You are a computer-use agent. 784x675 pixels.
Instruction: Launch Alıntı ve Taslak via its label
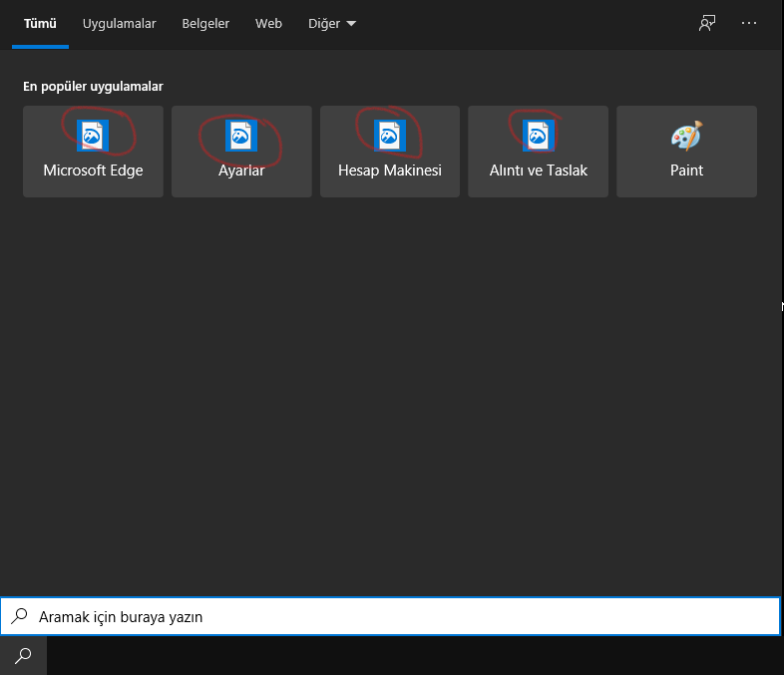(x=538, y=170)
